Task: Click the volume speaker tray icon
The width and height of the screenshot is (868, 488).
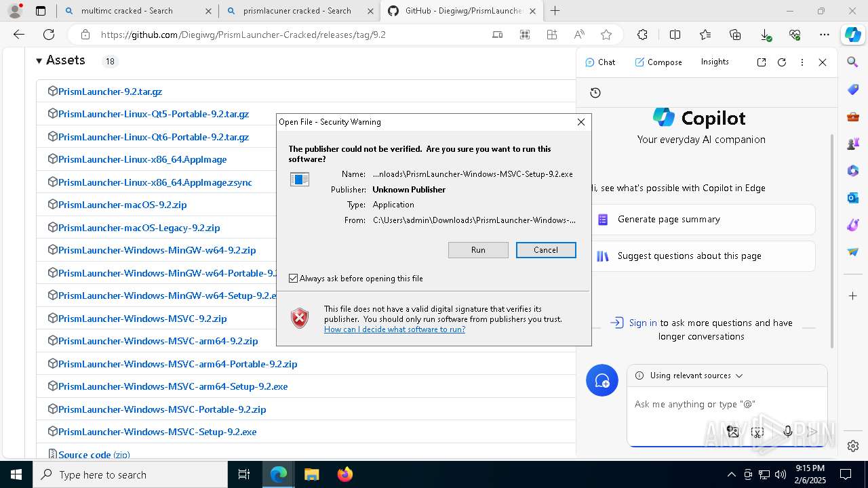Action: pos(781,474)
